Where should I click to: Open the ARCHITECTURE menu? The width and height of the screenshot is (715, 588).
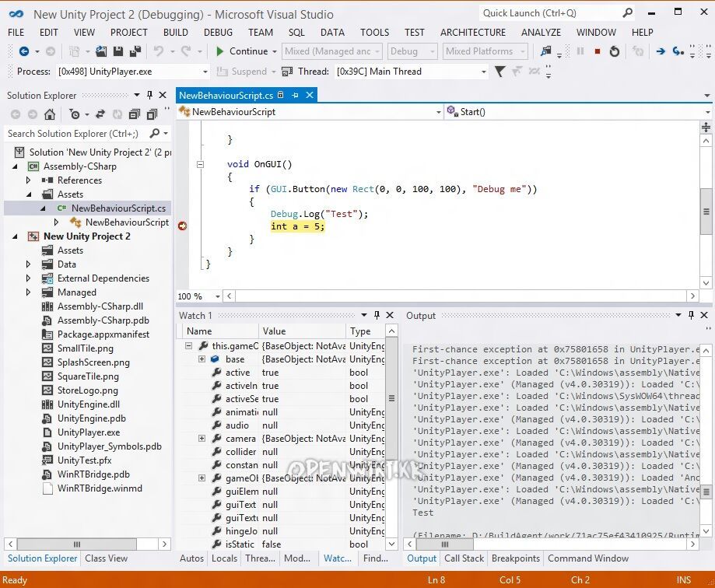click(473, 33)
